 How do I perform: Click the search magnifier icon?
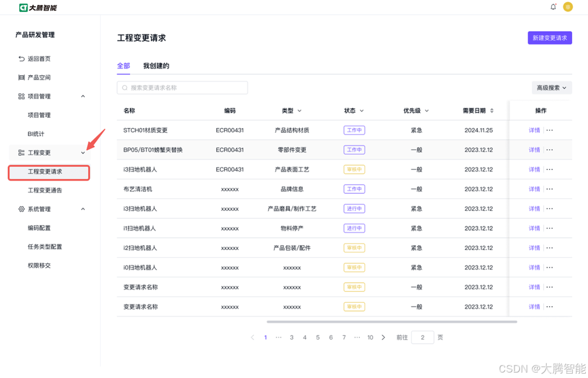click(x=125, y=88)
